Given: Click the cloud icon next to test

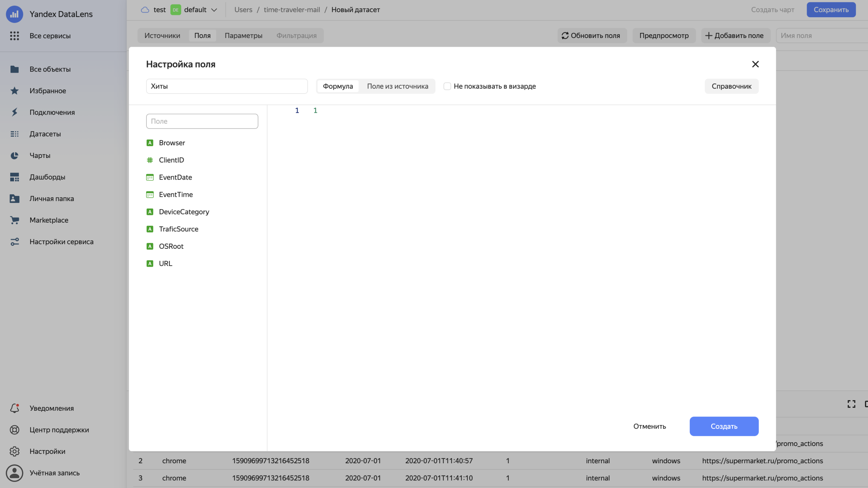Looking at the screenshot, I should pyautogui.click(x=145, y=9).
